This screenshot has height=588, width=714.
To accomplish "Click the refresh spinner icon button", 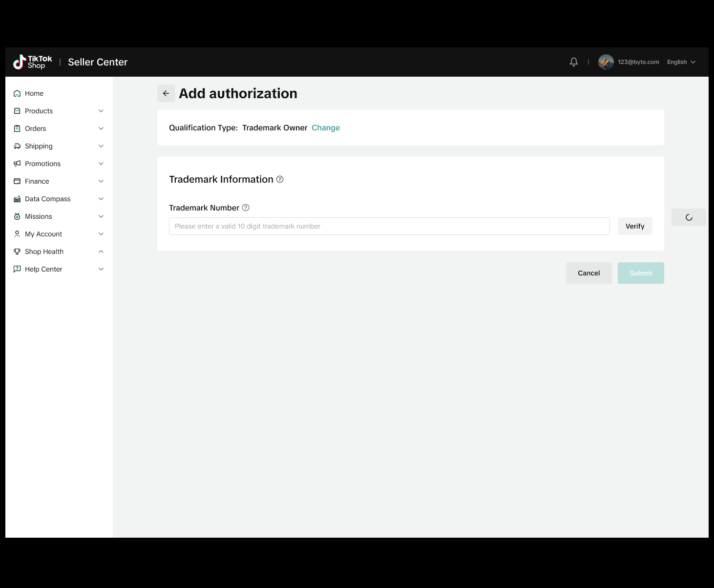I will click(x=689, y=217).
